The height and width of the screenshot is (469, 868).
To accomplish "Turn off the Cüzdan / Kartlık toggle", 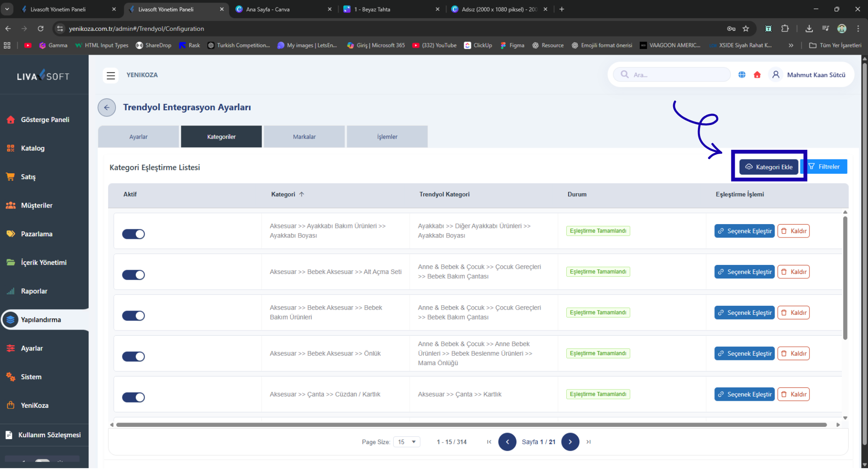I will click(133, 397).
